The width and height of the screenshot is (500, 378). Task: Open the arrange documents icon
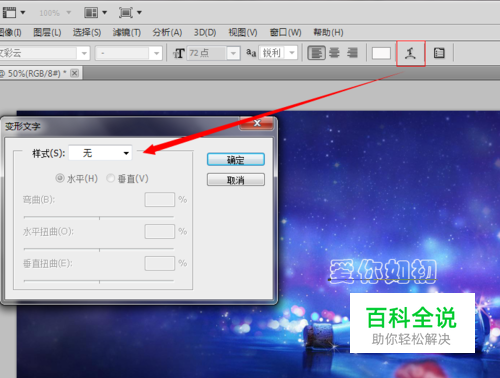(x=91, y=13)
